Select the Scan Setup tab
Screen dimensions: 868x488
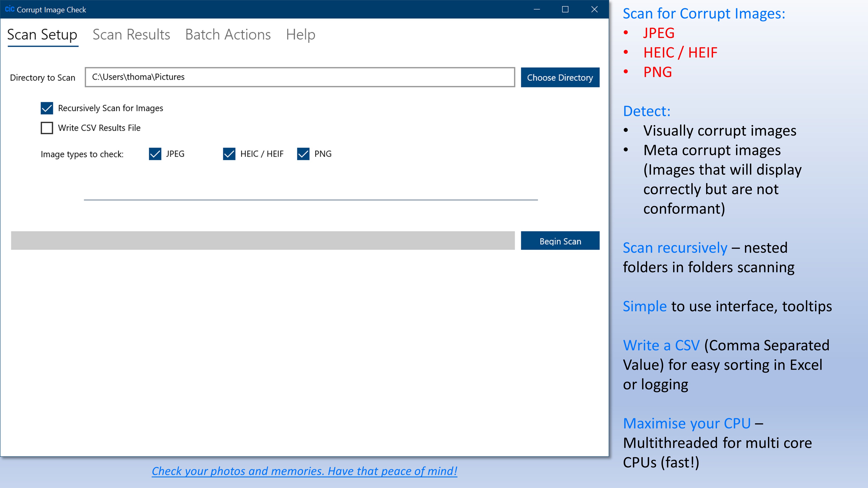click(42, 34)
